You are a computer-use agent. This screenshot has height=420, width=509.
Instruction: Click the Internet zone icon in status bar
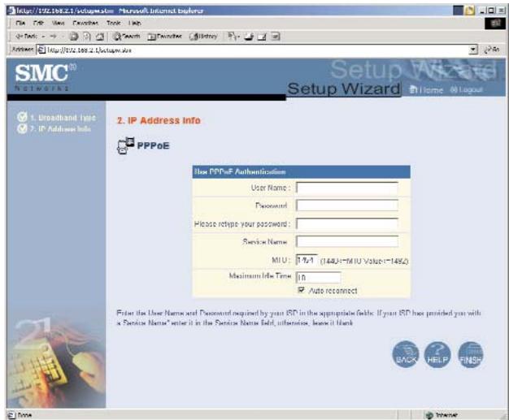(429, 415)
